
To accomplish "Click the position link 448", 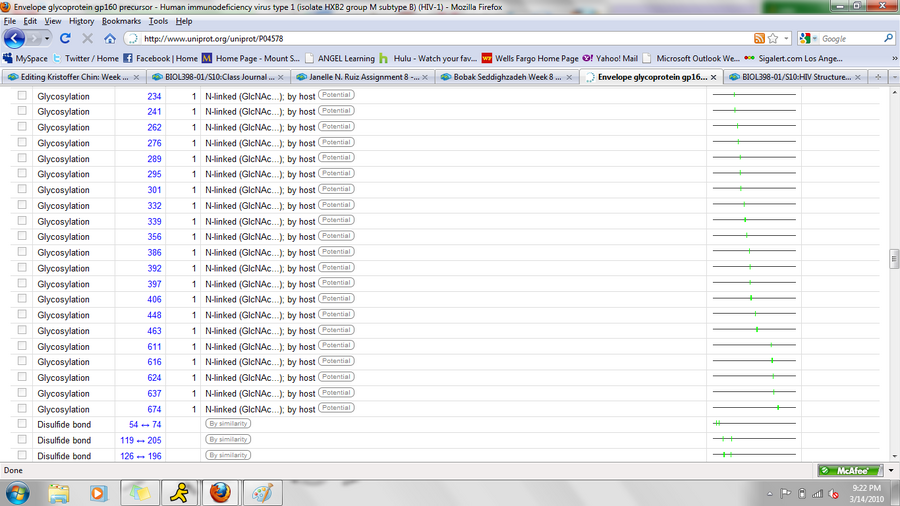I will coord(154,315).
